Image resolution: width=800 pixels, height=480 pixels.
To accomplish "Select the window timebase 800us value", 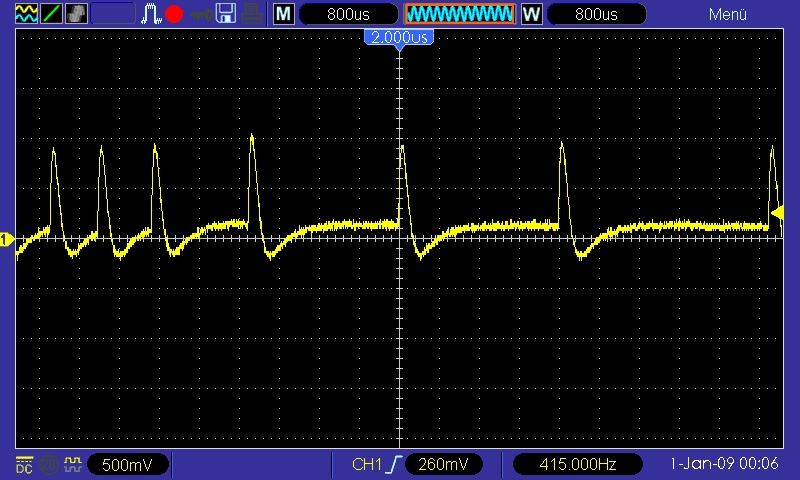I will pyautogui.click(x=596, y=14).
